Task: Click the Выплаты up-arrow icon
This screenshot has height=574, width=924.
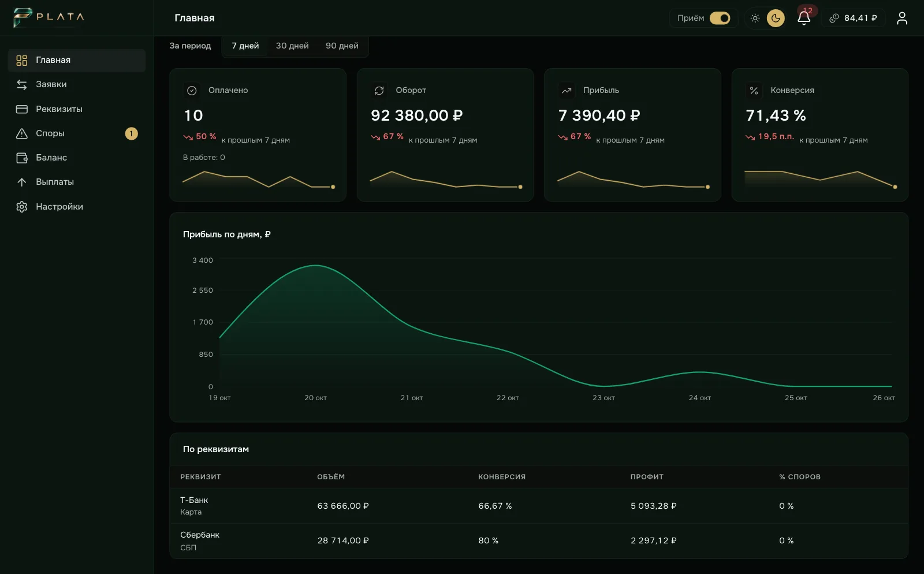Action: [x=22, y=182]
